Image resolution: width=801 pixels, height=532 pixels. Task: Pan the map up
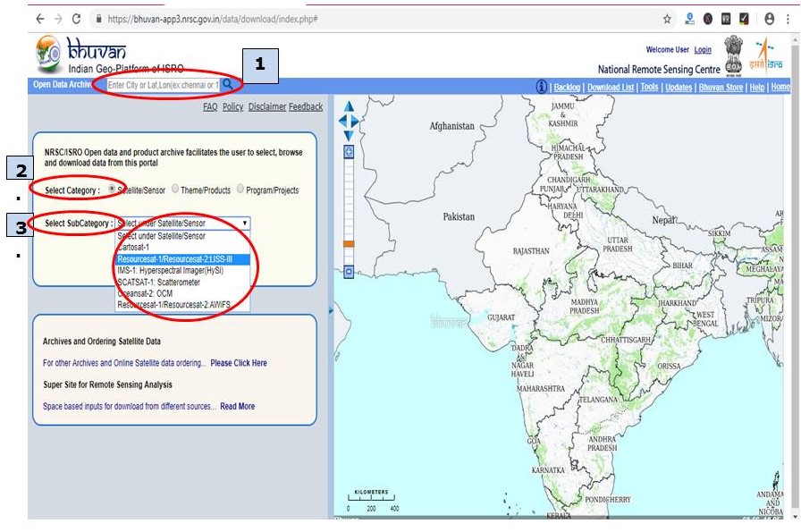coord(349,106)
